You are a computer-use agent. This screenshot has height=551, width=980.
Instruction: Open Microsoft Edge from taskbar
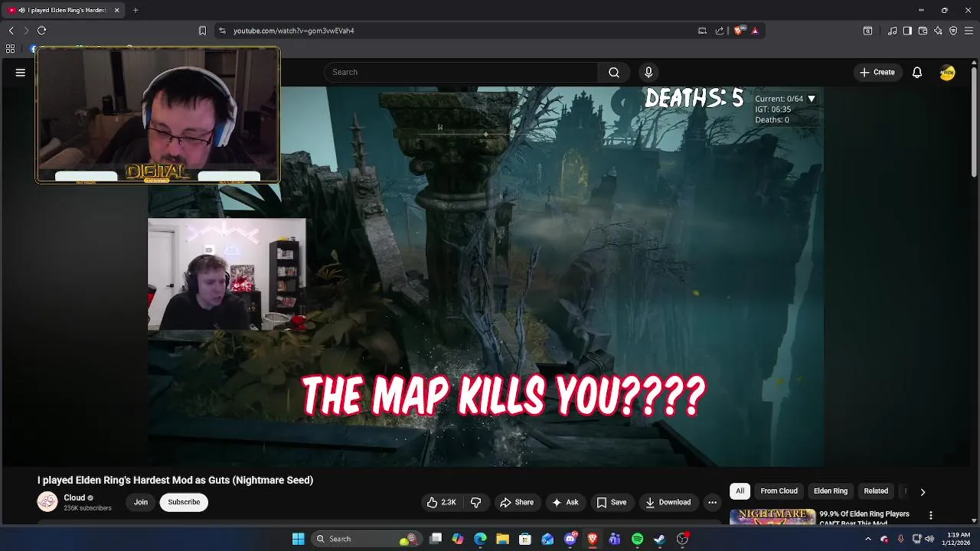480,539
